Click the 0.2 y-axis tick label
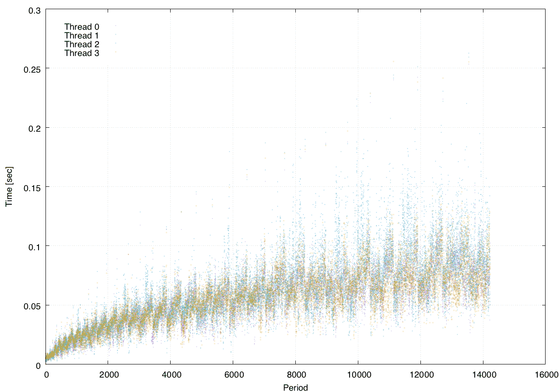 (35, 128)
